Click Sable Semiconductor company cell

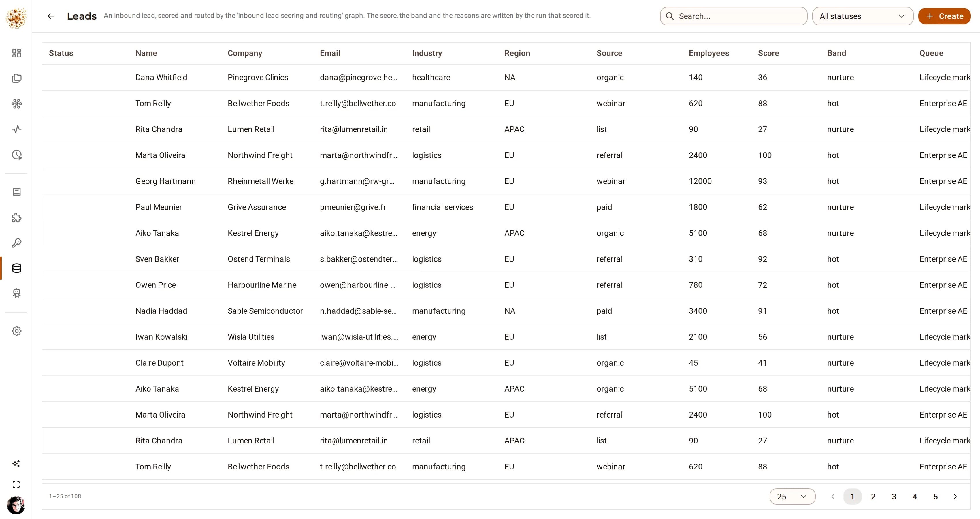(265, 311)
